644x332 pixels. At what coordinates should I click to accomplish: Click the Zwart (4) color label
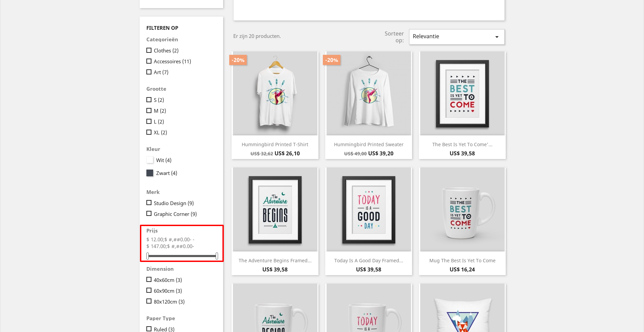167,173
